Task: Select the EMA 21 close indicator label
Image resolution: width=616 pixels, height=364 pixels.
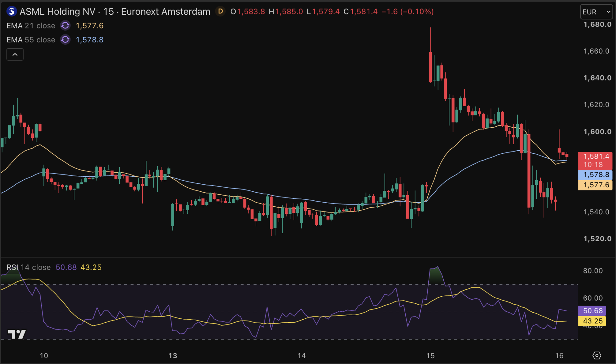Action: point(31,26)
